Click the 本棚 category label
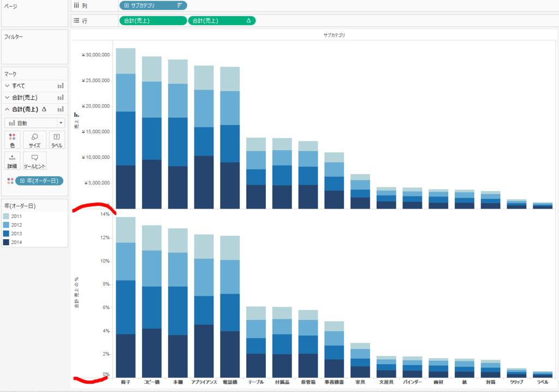The image size is (559, 392). click(x=178, y=382)
